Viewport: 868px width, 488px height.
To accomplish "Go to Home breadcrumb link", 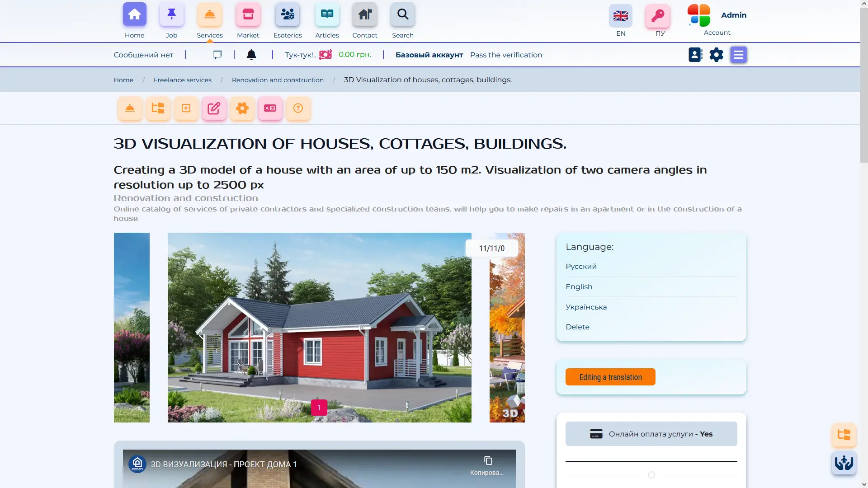I will 123,80.
